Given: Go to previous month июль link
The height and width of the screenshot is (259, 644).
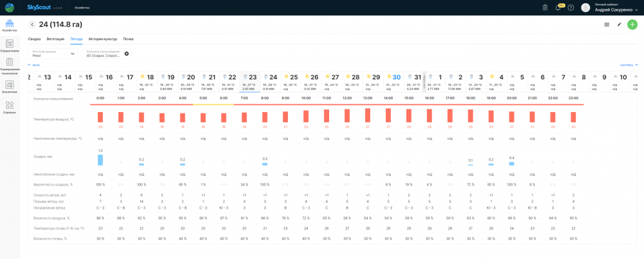Looking at the screenshot, I should click(x=33, y=65).
